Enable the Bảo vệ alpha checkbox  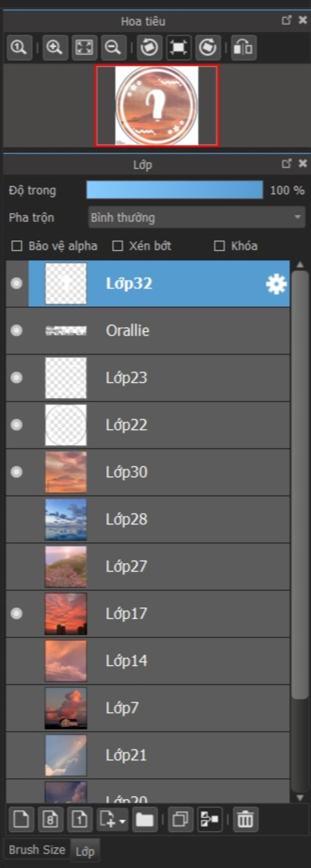[x=17, y=246]
